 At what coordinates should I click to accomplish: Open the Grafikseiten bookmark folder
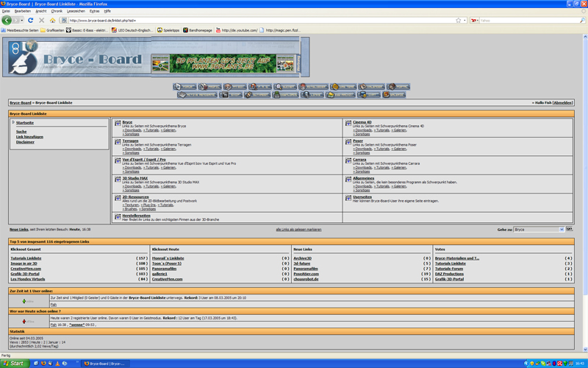coord(52,30)
